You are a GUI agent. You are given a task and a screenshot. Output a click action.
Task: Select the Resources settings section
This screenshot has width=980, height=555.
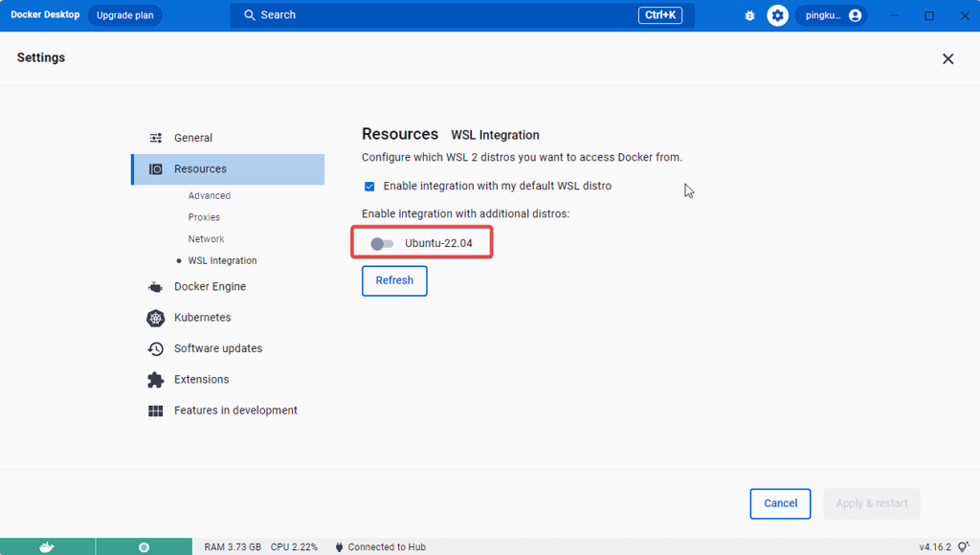(x=228, y=169)
